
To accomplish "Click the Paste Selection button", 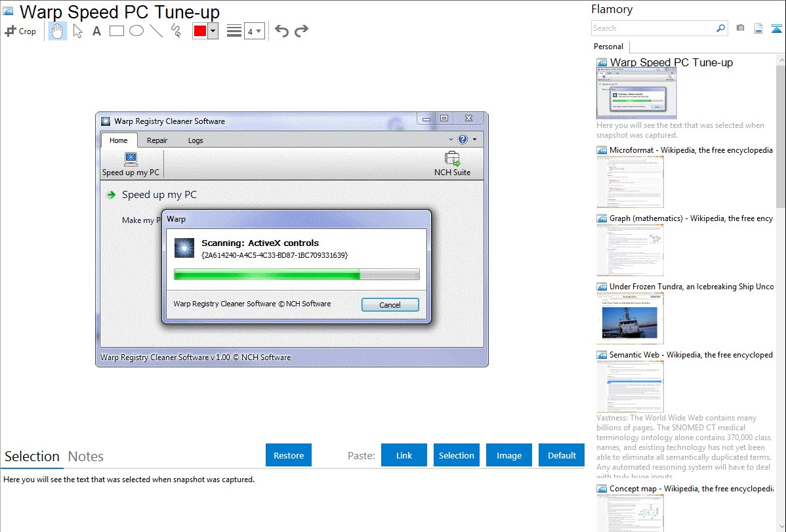I will (456, 455).
